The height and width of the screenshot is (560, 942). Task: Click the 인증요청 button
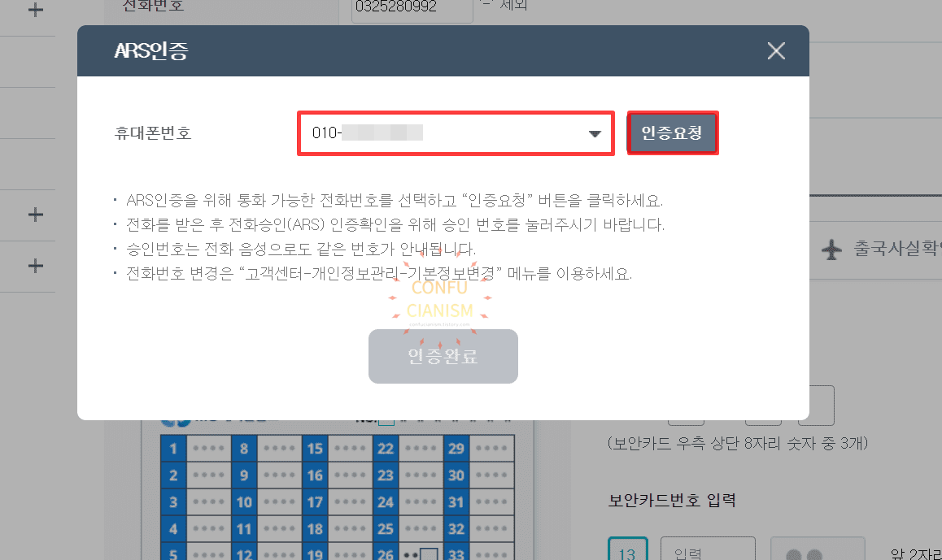coord(672,132)
